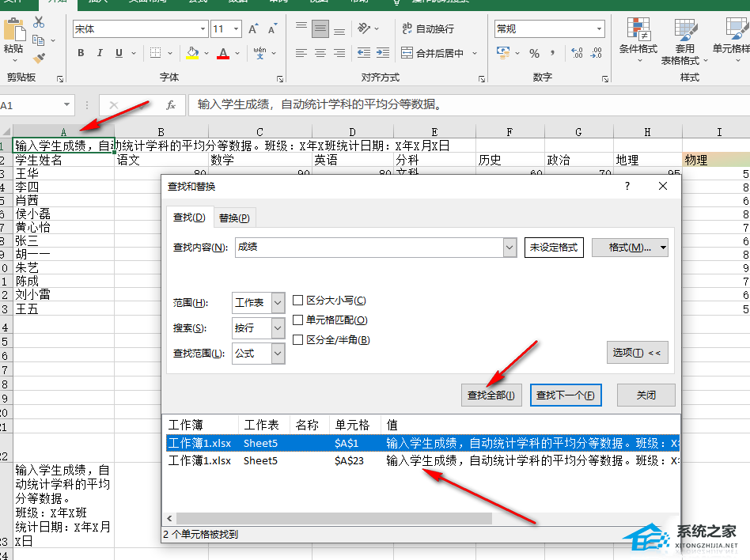Decrease font size with small A icon
The height and width of the screenshot is (560, 750).
point(272,29)
